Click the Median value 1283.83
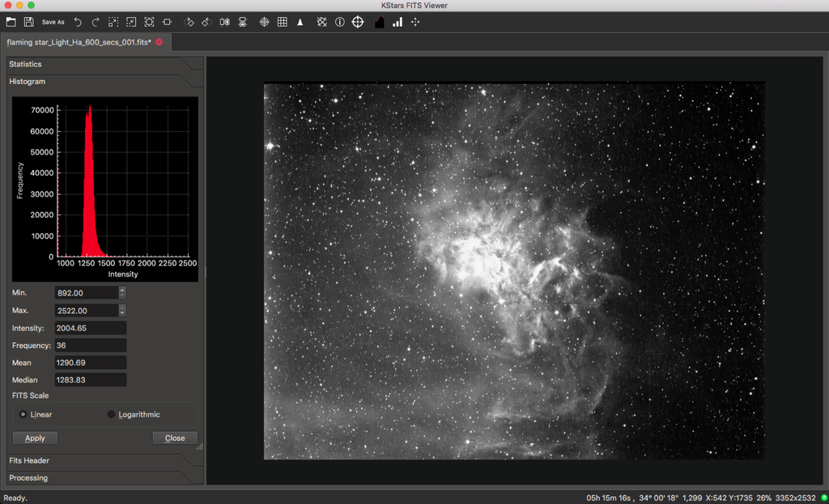 (x=91, y=380)
